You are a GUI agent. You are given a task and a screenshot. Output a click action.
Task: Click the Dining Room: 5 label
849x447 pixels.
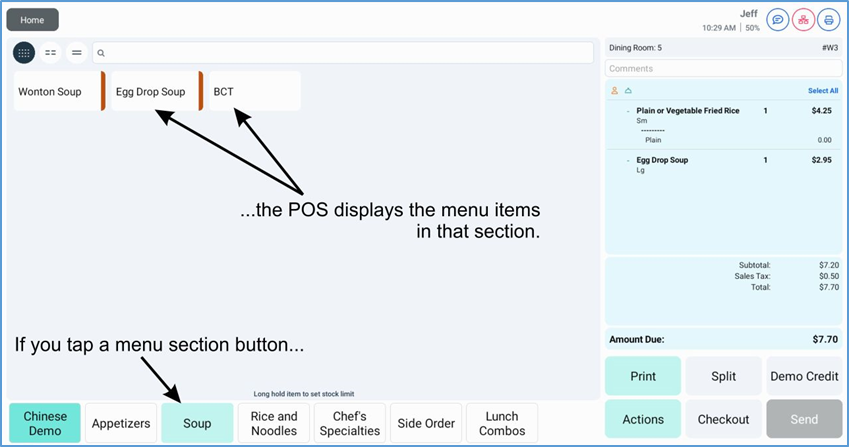click(x=635, y=48)
